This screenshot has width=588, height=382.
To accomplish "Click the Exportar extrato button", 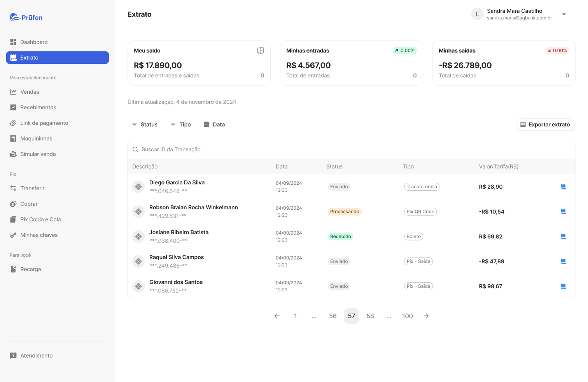I will pos(546,124).
